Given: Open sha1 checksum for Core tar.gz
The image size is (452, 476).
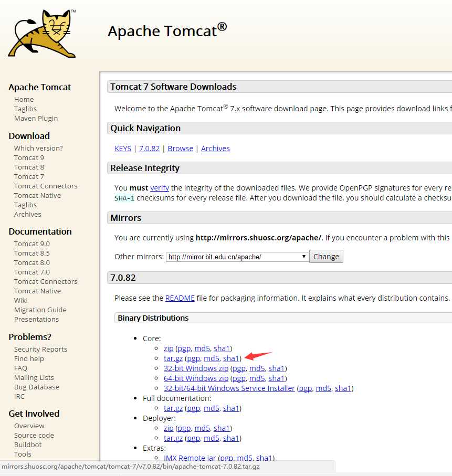Looking at the screenshot, I should (231, 358).
